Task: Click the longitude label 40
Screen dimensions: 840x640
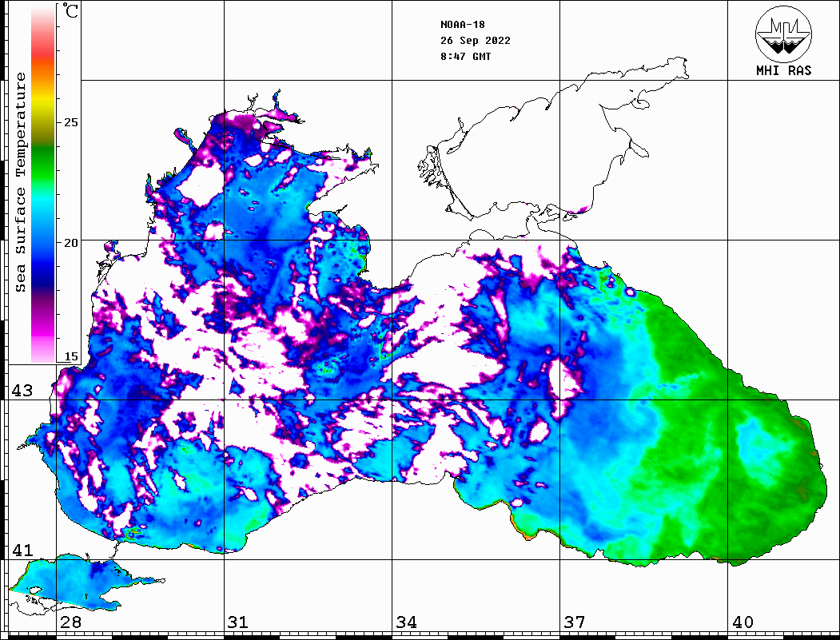Action: [x=742, y=622]
